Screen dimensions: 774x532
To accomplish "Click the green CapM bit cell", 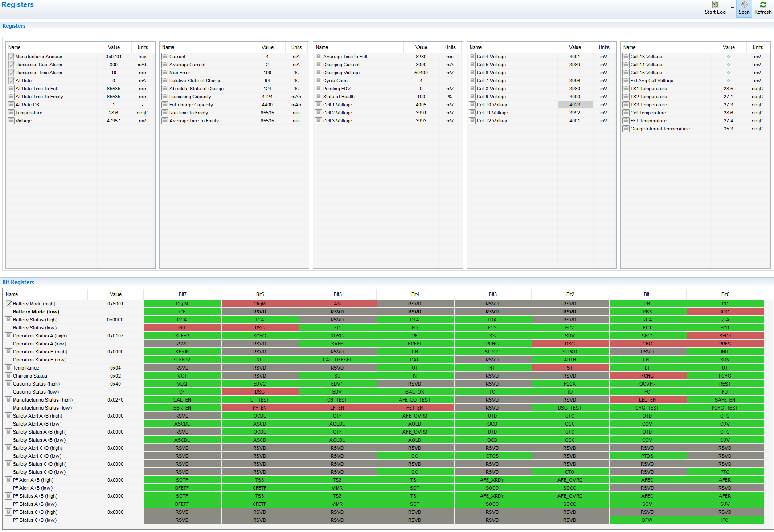I will coord(182,304).
